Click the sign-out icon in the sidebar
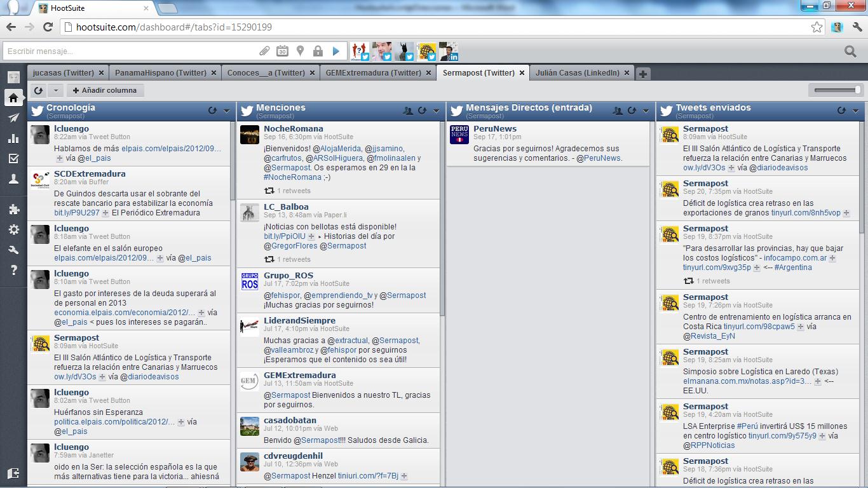Viewport: 868px width, 488px height. [13, 473]
